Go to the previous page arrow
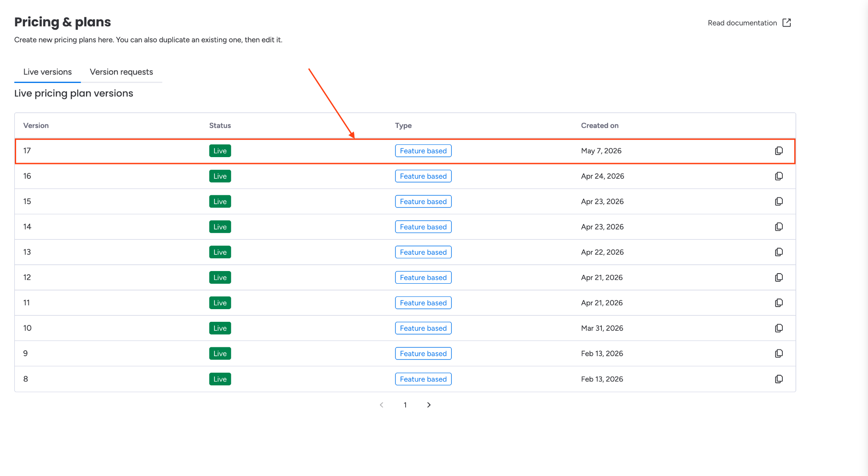 pyautogui.click(x=381, y=405)
